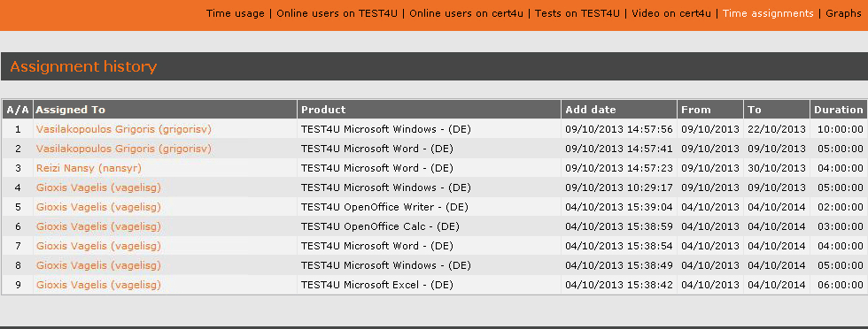Select TEST4U Microsoft Windows product in row 8
The width and height of the screenshot is (868, 329).
coord(386,265)
